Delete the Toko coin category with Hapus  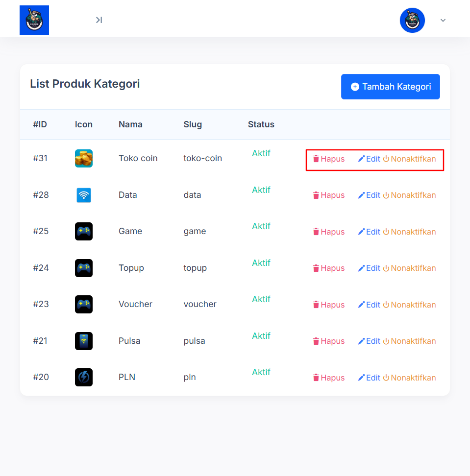point(329,159)
